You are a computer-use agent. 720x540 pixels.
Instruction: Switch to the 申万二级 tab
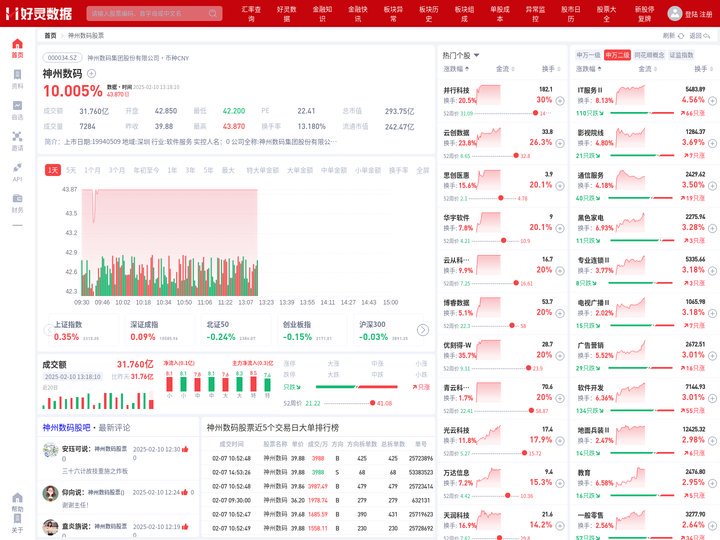coord(617,55)
